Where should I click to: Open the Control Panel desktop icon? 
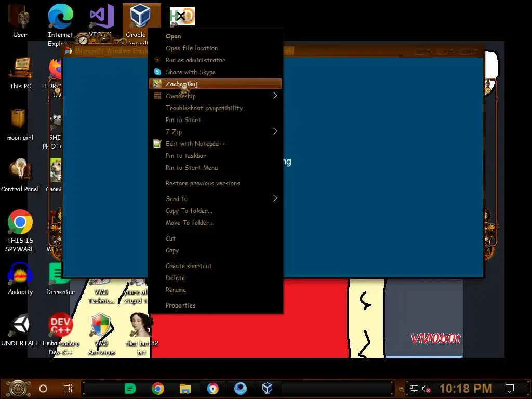coord(20,176)
